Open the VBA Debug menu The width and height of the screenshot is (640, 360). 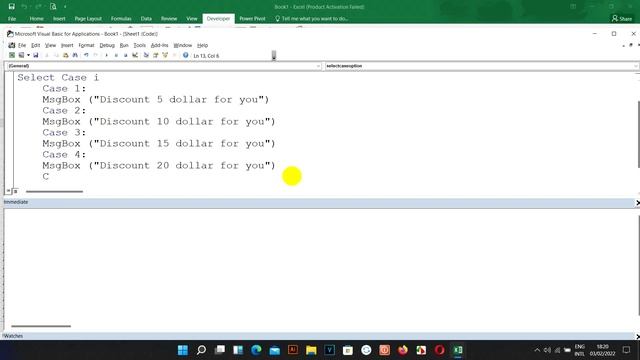pyautogui.click(x=107, y=45)
